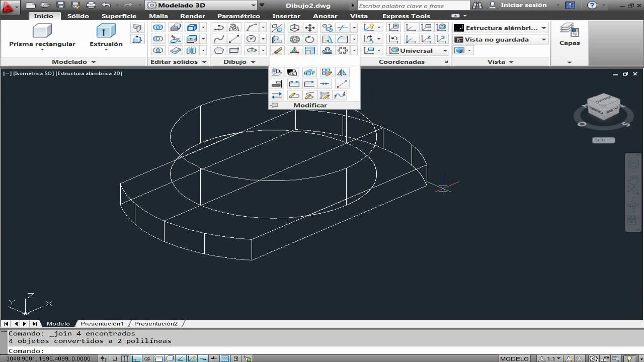Click the Scale tool in Modificar panel
Screen dimensions: 644x362
310,50
